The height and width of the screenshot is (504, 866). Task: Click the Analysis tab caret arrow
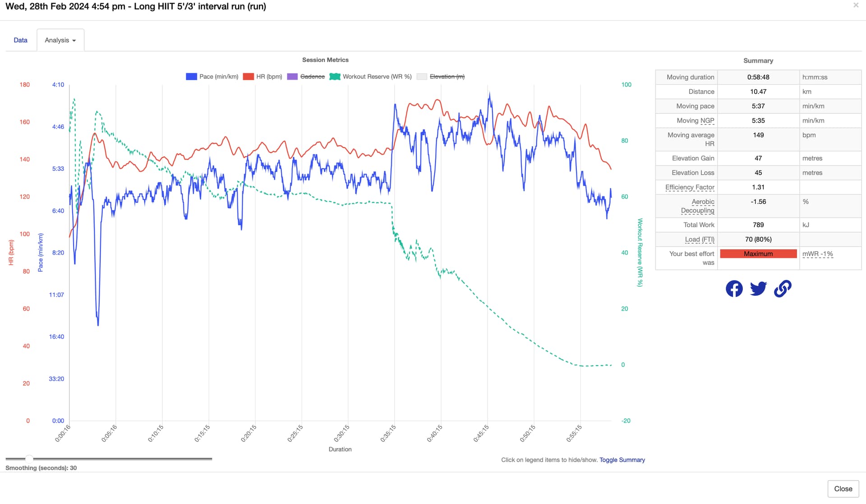point(74,41)
